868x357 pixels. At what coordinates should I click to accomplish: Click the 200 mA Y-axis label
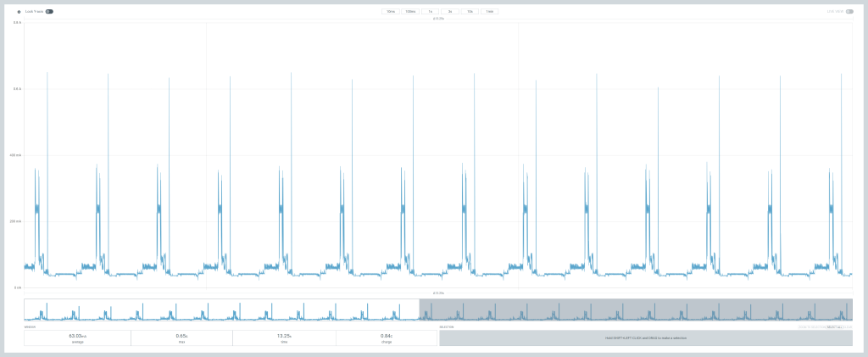pos(16,221)
